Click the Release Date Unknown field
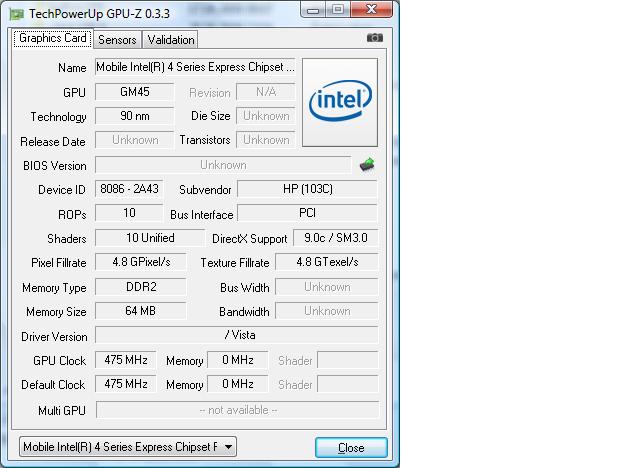The image size is (640, 468). [135, 140]
